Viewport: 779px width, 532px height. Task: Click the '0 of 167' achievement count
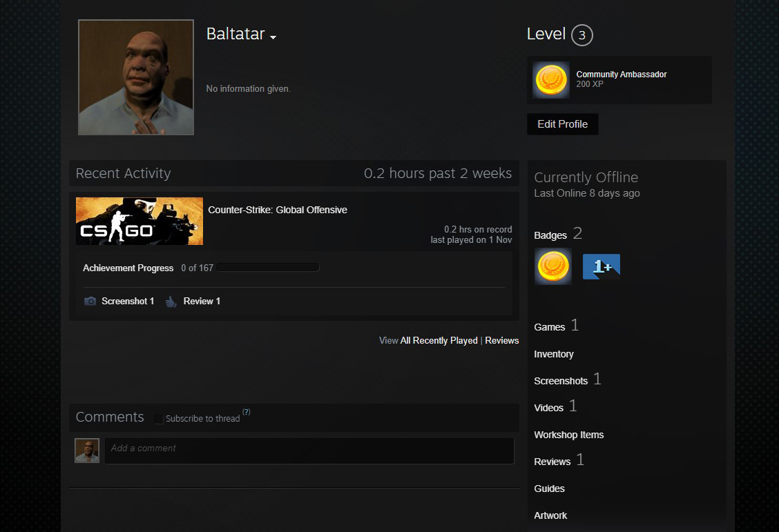coord(198,268)
